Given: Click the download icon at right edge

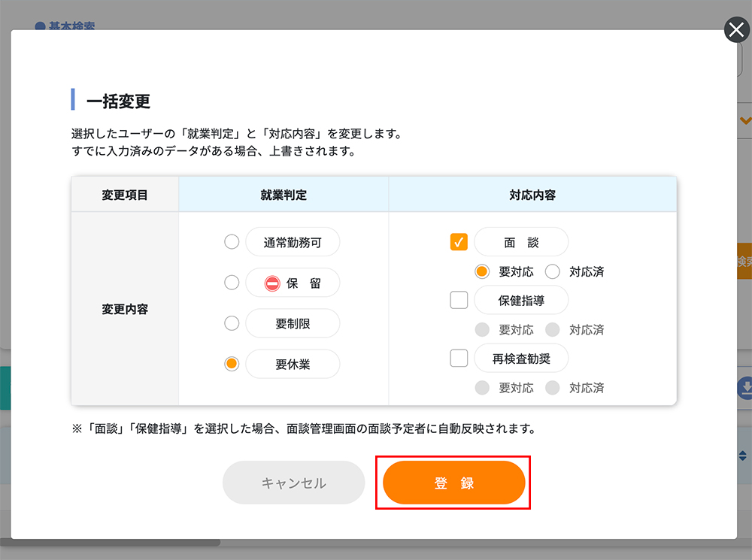Looking at the screenshot, I should 746,388.
